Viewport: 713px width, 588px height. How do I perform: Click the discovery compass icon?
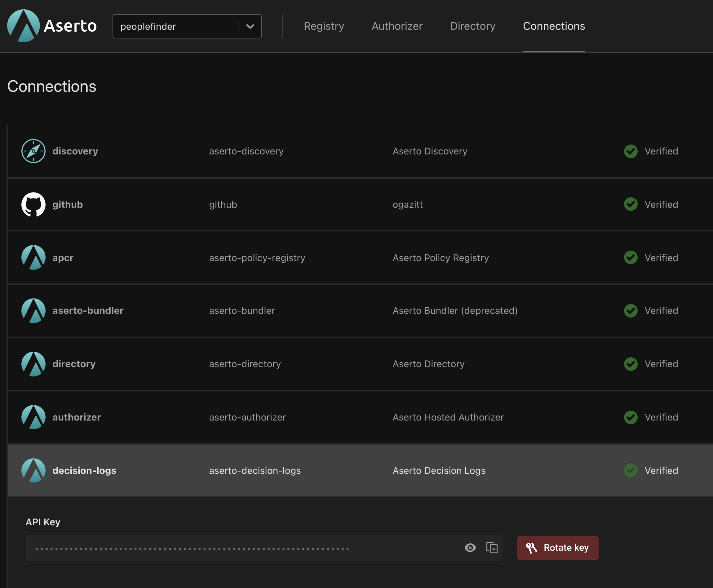click(33, 151)
